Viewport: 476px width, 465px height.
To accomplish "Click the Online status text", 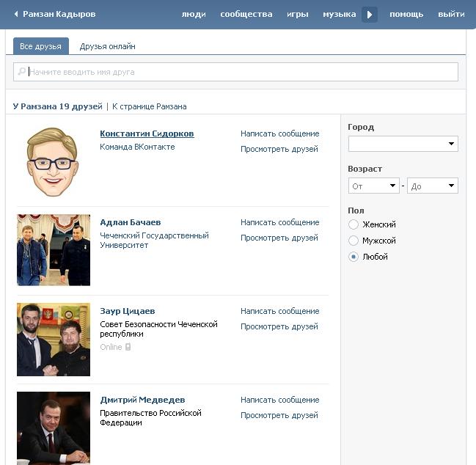I will pos(111,347).
